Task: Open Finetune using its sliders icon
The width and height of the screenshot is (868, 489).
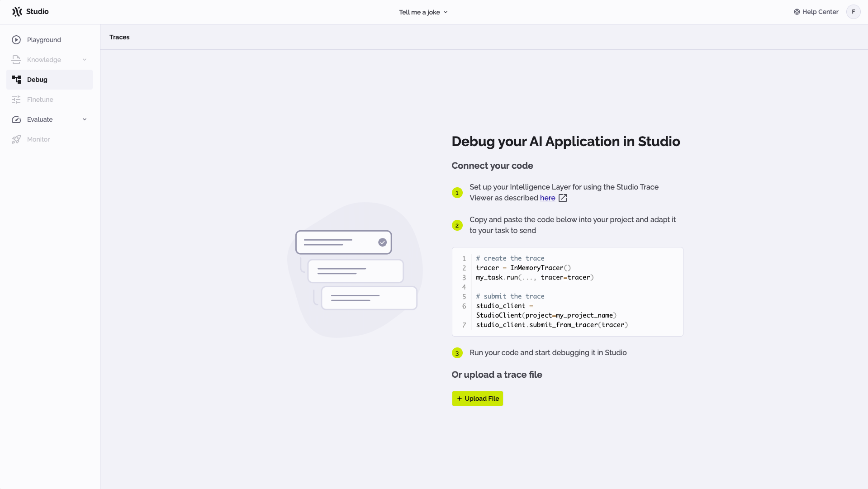Action: [x=16, y=100]
